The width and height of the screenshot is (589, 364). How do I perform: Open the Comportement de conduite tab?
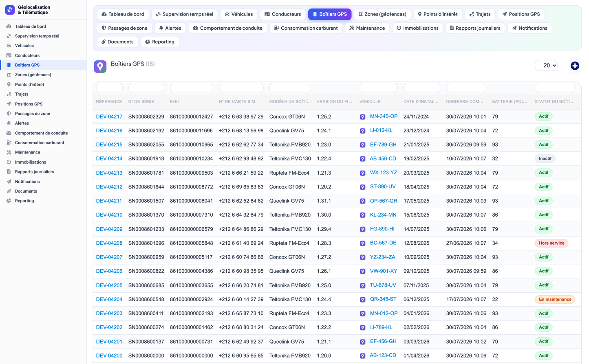pos(227,28)
